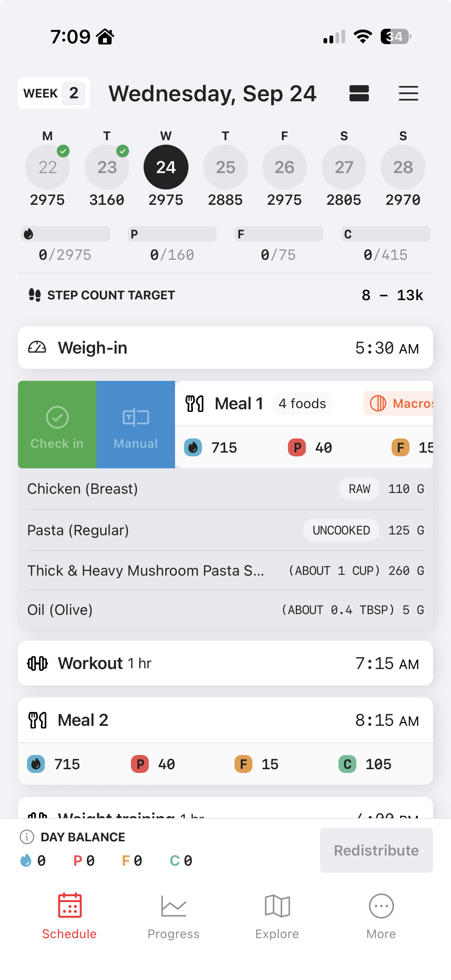Tap the step count footprints icon
451x980 pixels.
35,295
